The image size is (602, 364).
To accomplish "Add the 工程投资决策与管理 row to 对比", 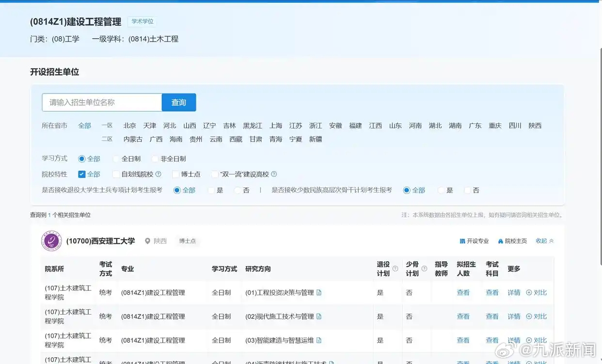I will (537, 292).
